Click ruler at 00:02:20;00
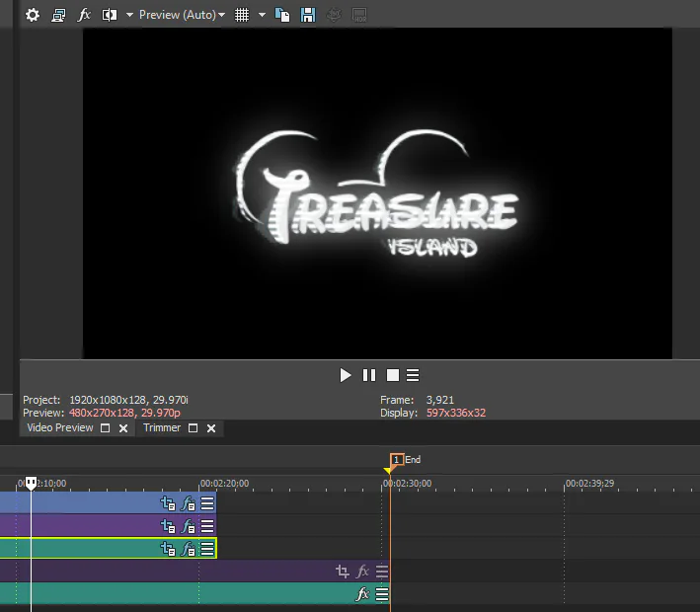Viewport: 700px width, 612px height. [224, 484]
